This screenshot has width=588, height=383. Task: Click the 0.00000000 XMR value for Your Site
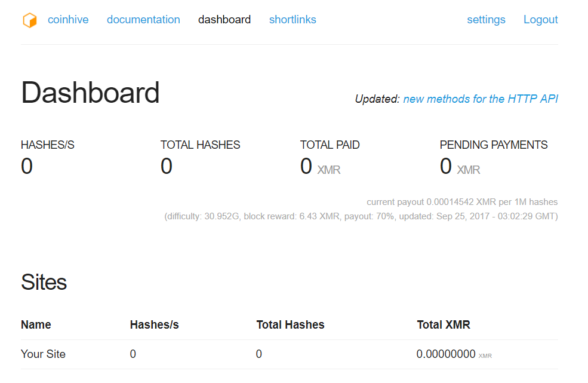point(446,354)
